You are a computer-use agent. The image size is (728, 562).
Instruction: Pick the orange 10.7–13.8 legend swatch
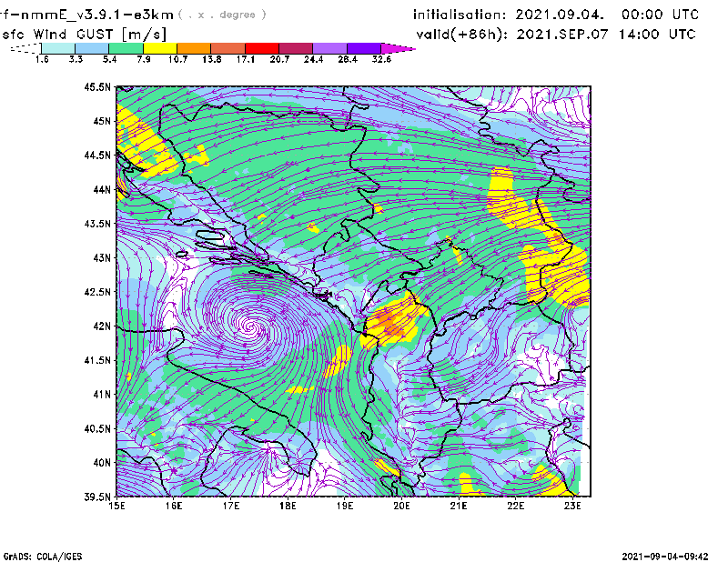point(194,48)
